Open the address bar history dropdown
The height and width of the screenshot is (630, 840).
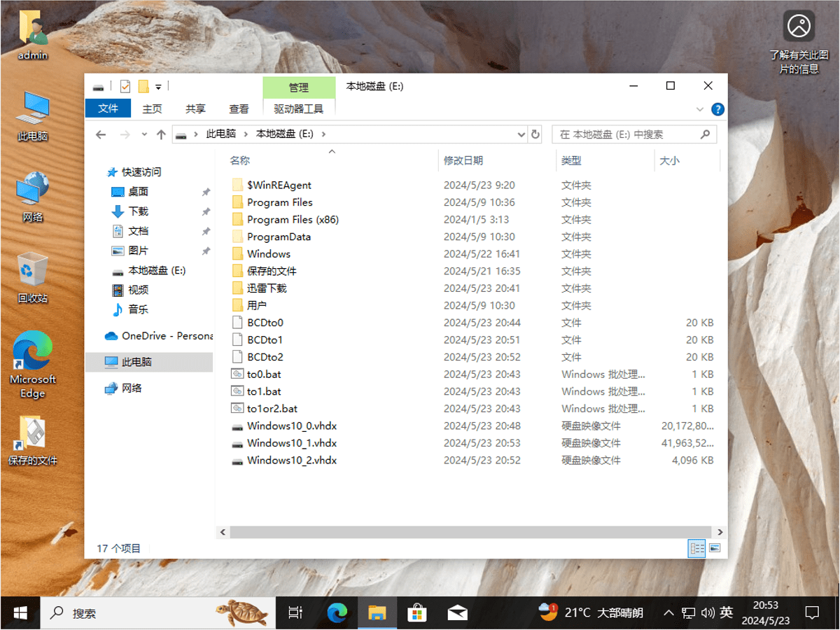pos(521,134)
